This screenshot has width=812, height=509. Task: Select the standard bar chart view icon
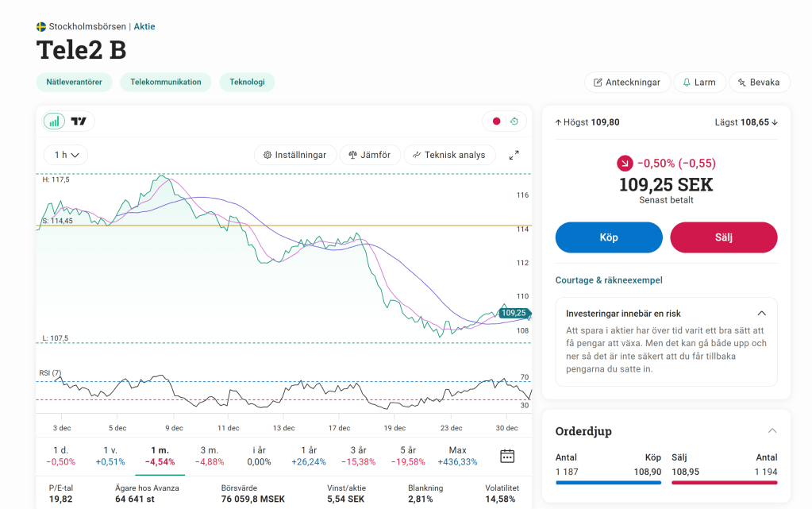54,121
